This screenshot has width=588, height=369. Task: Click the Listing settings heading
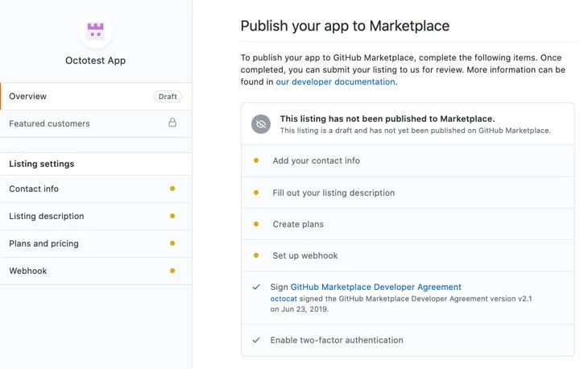pyautogui.click(x=42, y=164)
